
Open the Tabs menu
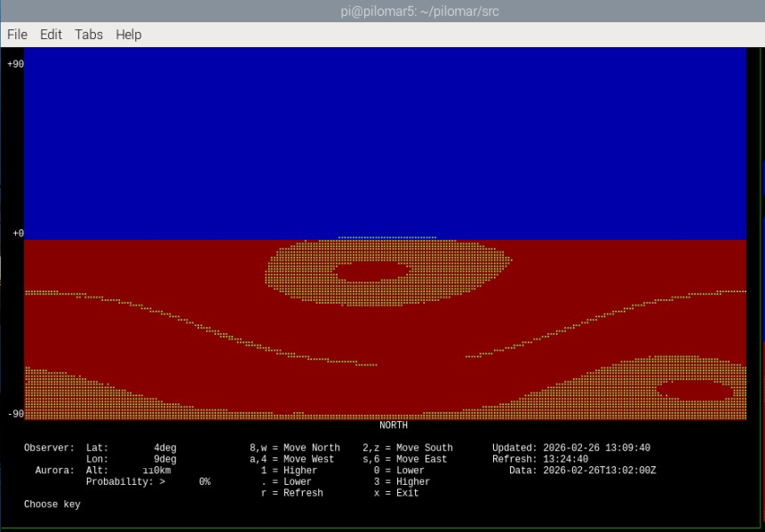(88, 35)
